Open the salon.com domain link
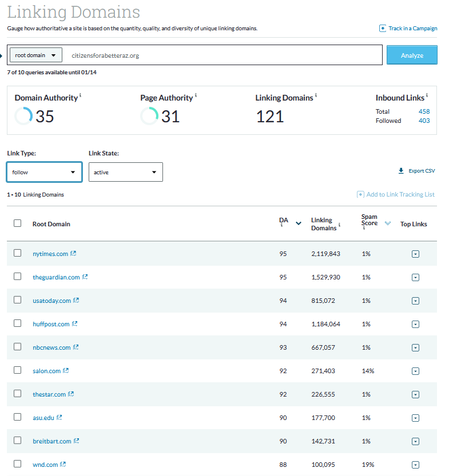Viewport: 449px width, 476px height. (x=47, y=371)
